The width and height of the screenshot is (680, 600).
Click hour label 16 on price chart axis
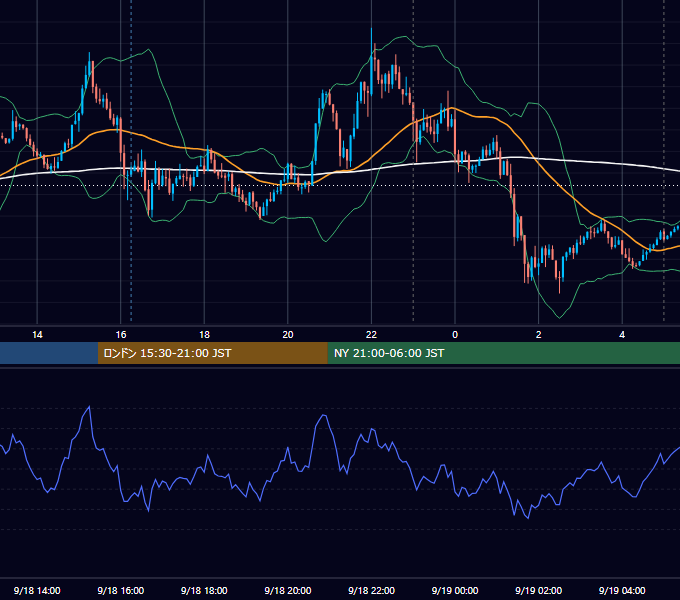pyautogui.click(x=121, y=335)
